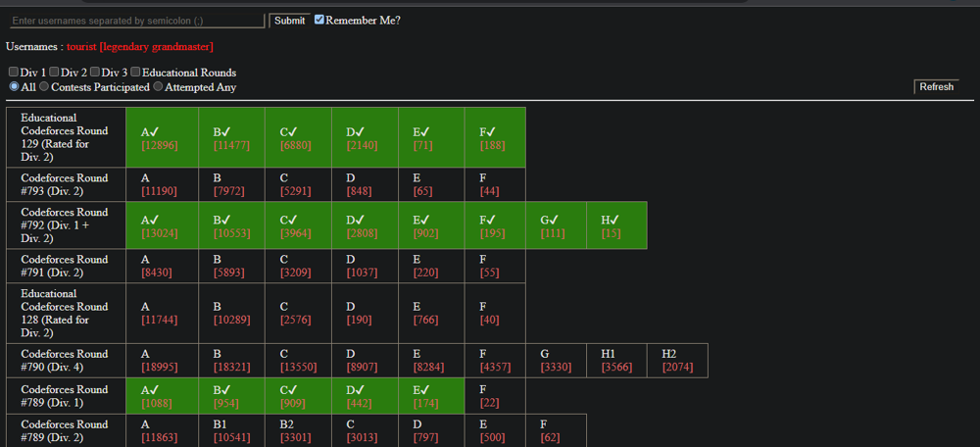Select Attempted Any radio option

point(158,87)
